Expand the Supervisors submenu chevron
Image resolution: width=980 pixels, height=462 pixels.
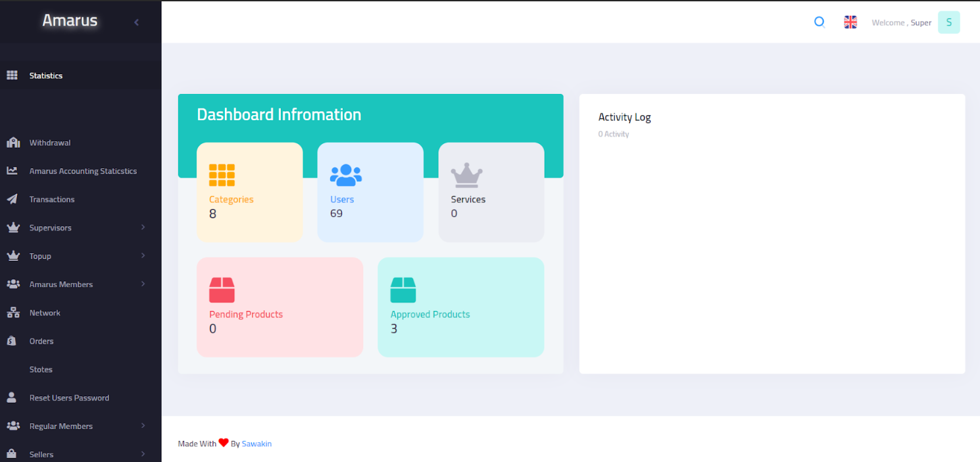143,227
